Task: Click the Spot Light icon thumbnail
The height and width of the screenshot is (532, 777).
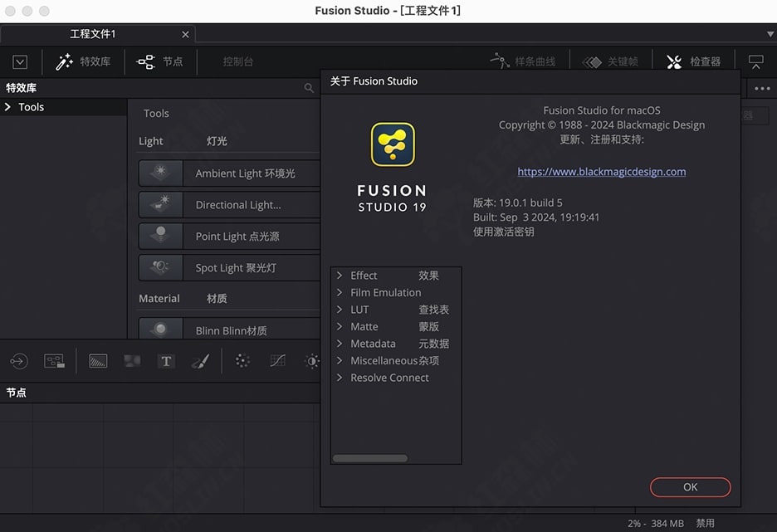Action: tap(160, 268)
